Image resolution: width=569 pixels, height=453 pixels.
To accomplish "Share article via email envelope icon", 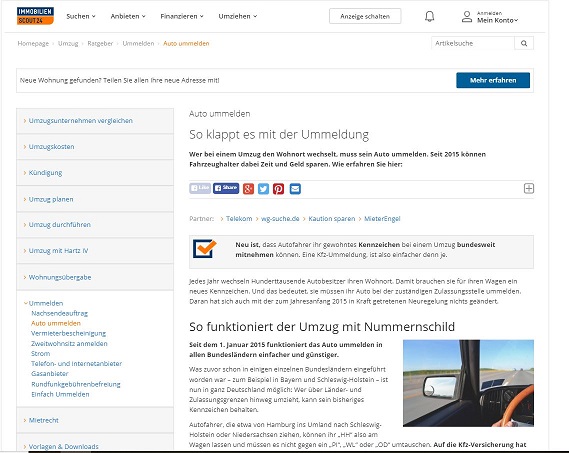I will pyautogui.click(x=295, y=189).
